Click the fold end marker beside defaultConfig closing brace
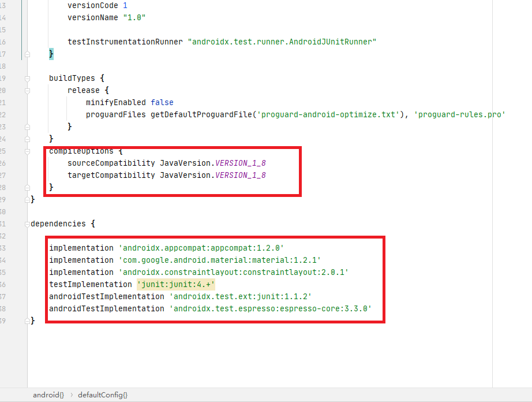This screenshot has width=532, height=402. coord(28,54)
